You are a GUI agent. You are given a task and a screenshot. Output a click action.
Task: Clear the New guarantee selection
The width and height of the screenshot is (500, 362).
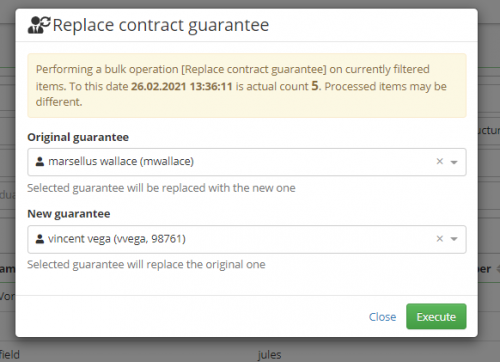click(440, 239)
